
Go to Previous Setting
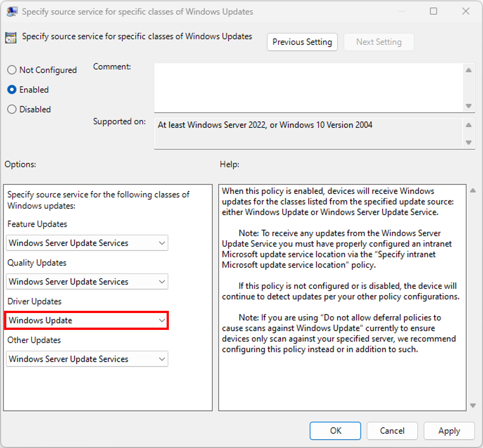[302, 42]
